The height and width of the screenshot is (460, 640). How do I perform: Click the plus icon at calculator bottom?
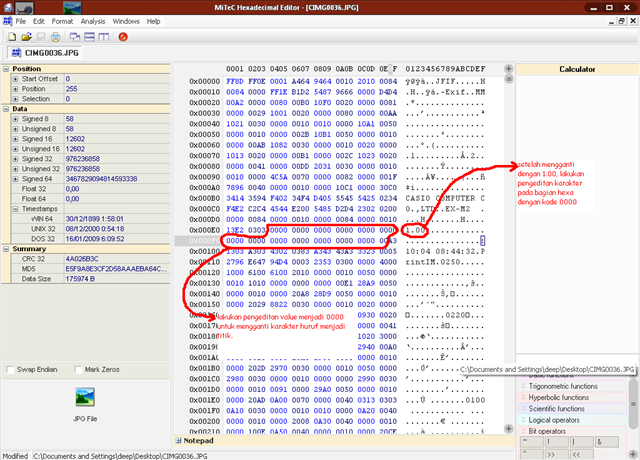(633, 454)
